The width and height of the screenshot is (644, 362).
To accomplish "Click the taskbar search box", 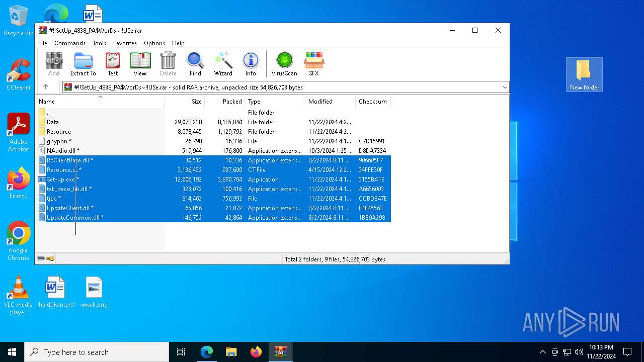I will point(97,352).
